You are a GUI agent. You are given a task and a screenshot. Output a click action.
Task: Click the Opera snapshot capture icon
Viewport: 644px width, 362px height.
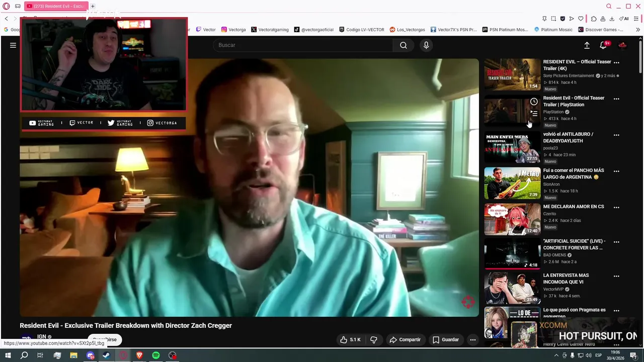[x=553, y=19]
